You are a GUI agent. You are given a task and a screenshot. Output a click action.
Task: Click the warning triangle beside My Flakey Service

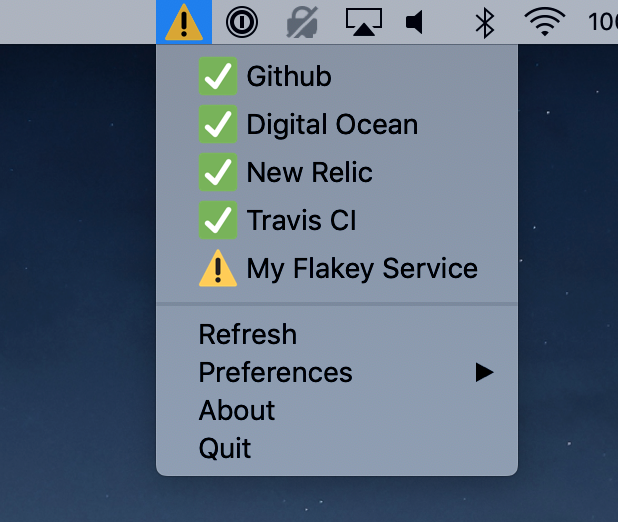point(218,268)
